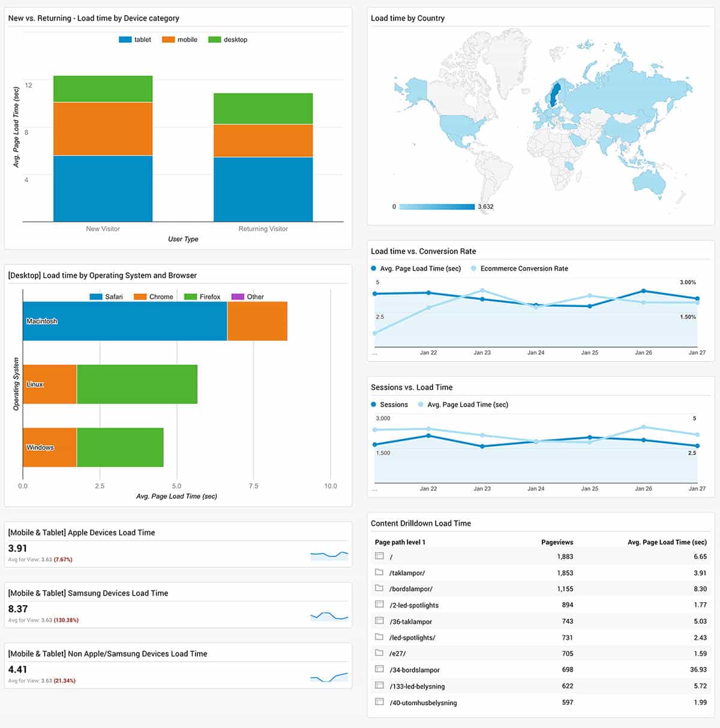
Task: Click the folder icon next to /e27/
Action: (x=379, y=653)
